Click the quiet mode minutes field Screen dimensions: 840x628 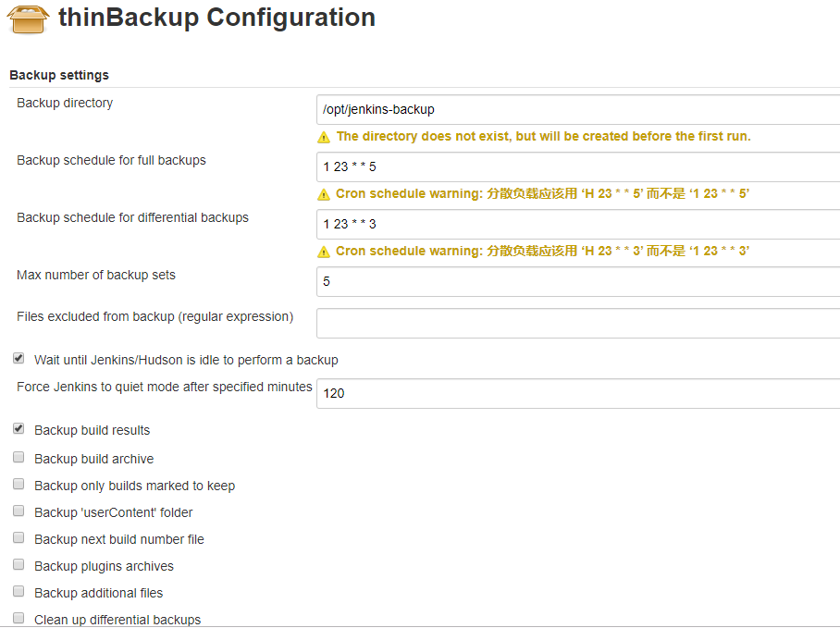click(x=577, y=393)
